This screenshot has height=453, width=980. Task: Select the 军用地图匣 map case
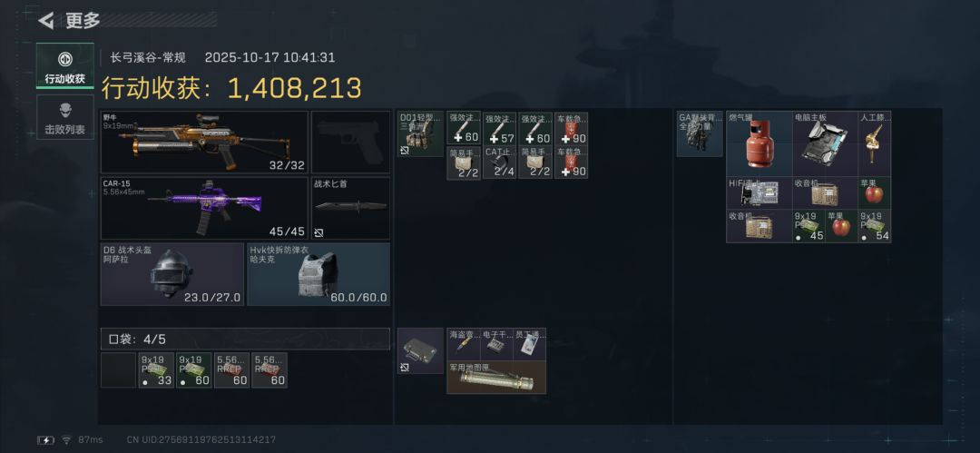496,378
